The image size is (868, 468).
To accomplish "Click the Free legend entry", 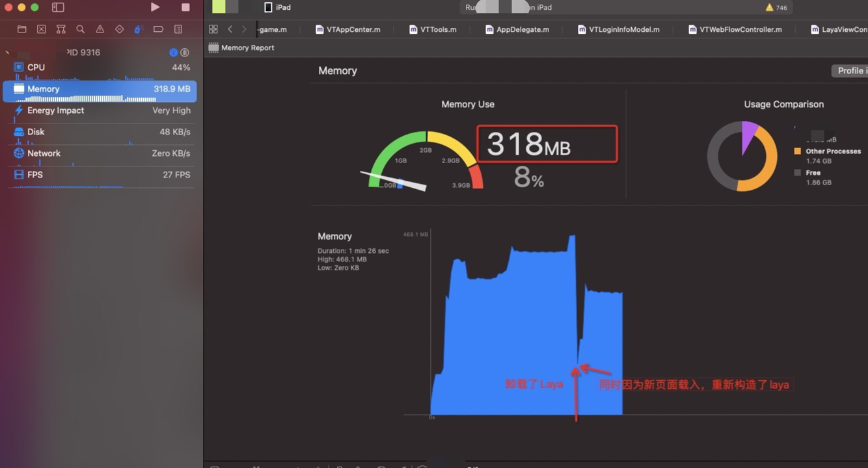I will point(807,173).
